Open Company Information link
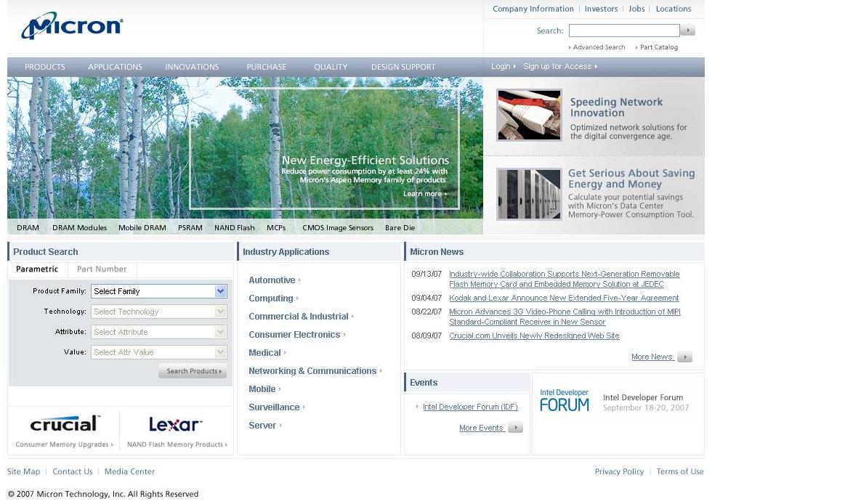The height and width of the screenshot is (504, 861). click(533, 9)
